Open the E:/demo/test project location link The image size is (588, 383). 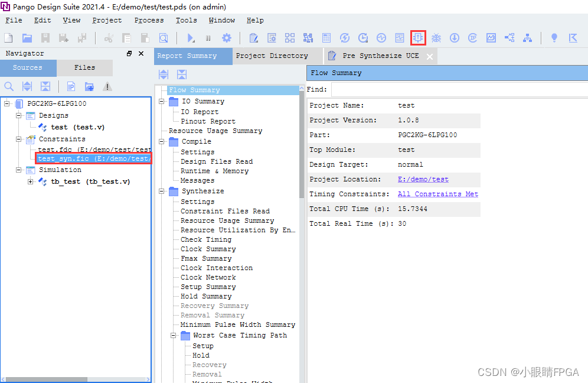423,180
